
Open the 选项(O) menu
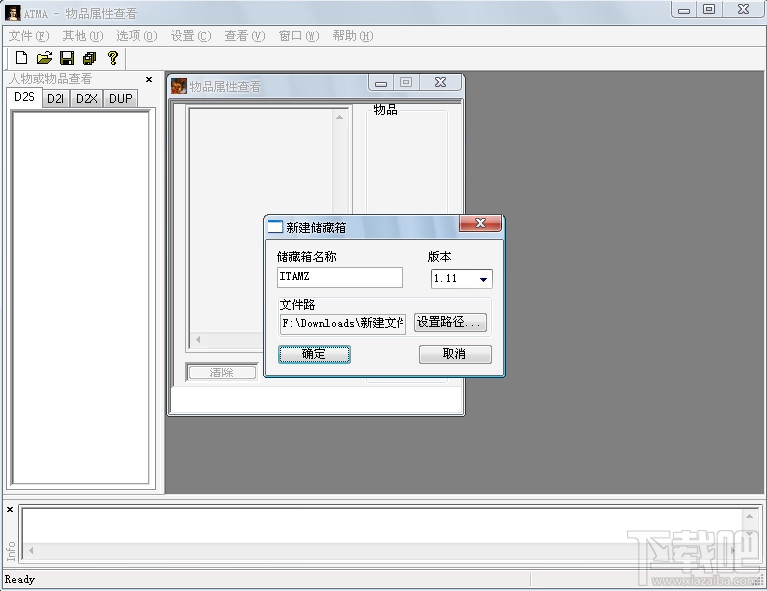coord(136,36)
